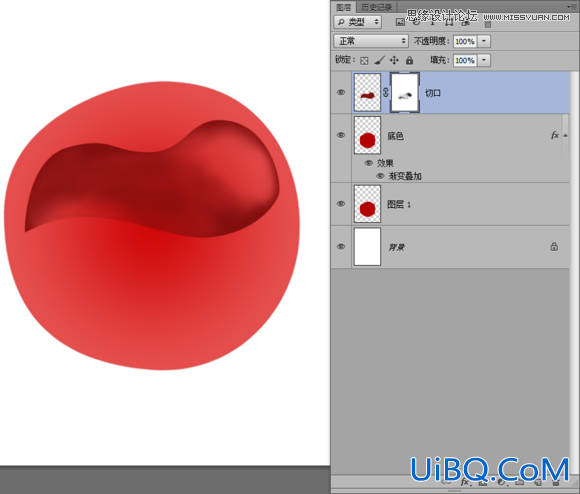This screenshot has height=494, width=580.
Task: Open the 类型 filter type dropdown
Action: tap(357, 22)
